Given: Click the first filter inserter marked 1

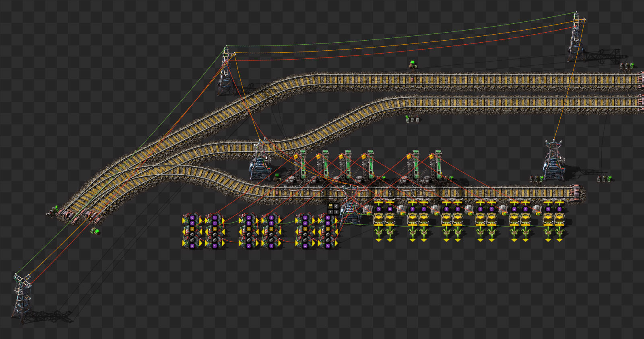Looking at the screenshot, I should tap(412, 209).
